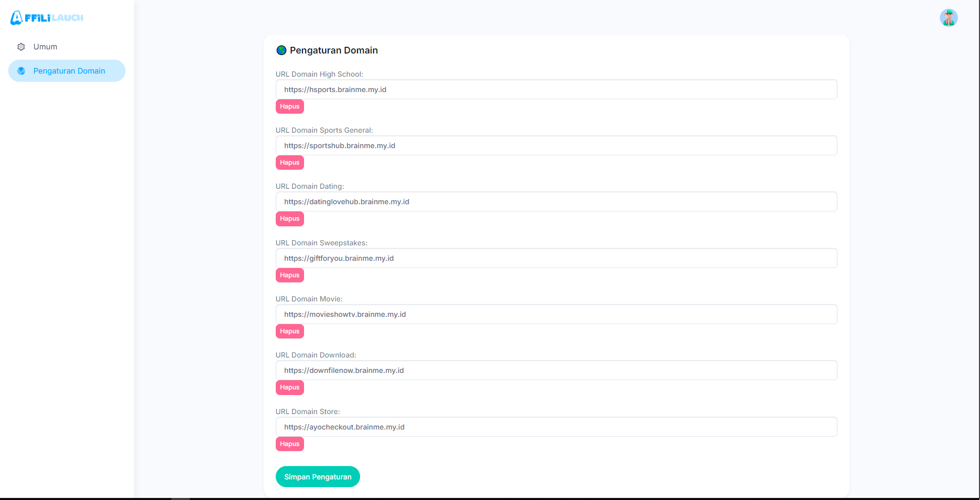
Task: Select the Sweepstakes domain text box
Action: pyautogui.click(x=556, y=258)
